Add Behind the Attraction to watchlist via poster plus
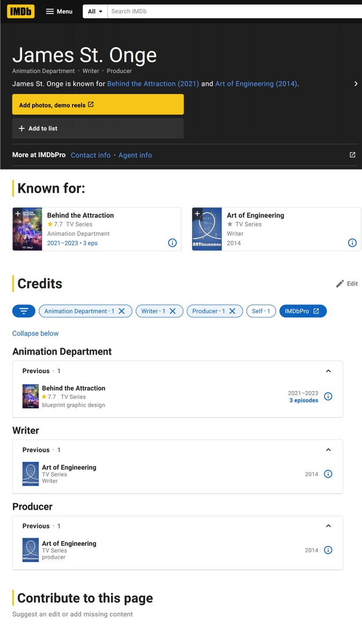 18,214
